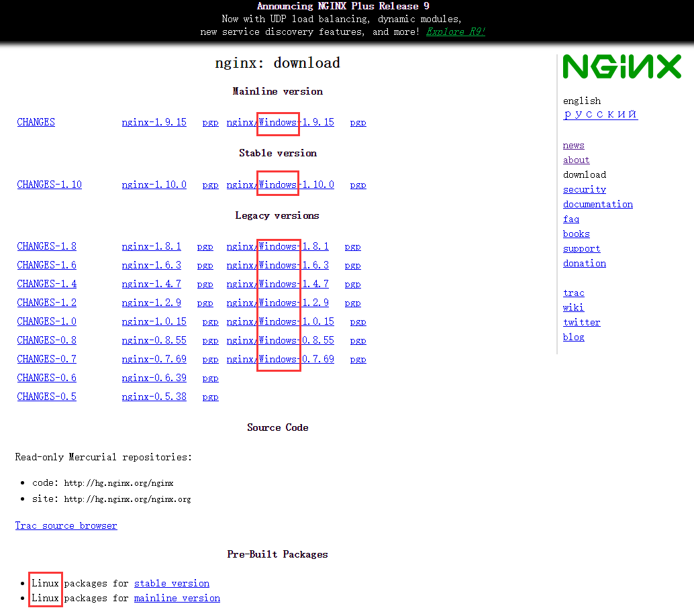Open pgp link next to nginx/Windows-1.0.15
This screenshot has height=616, width=694.
click(358, 321)
